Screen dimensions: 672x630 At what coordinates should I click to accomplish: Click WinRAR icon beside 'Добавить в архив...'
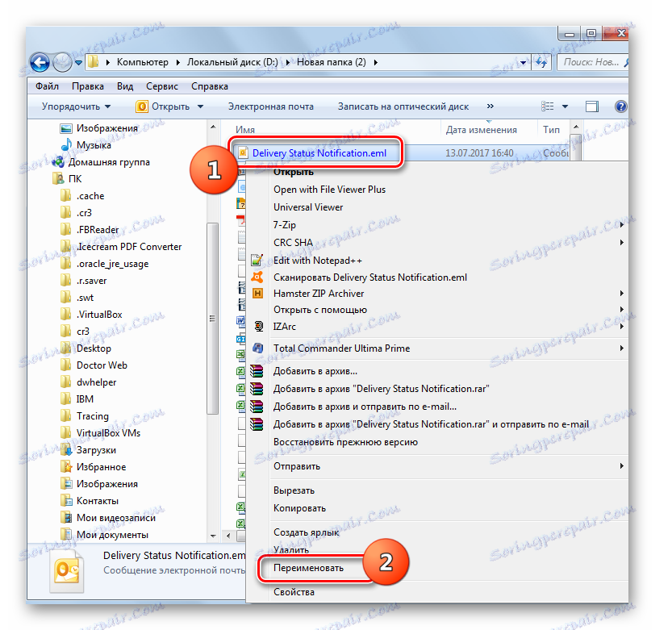coord(257,371)
